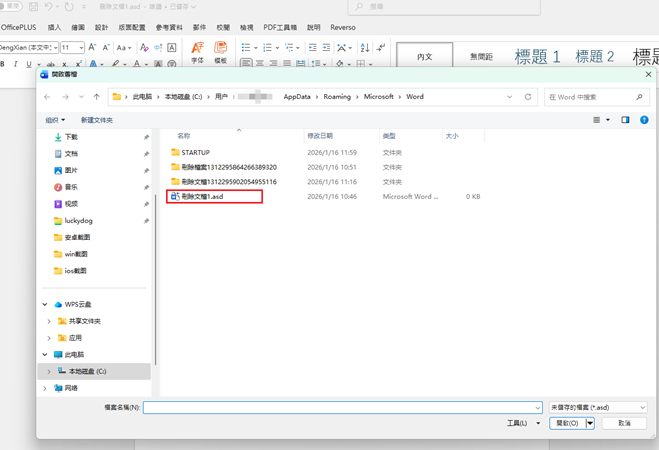Click the change view icon in dialog toolbar
This screenshot has width=659, height=450.
[x=596, y=120]
